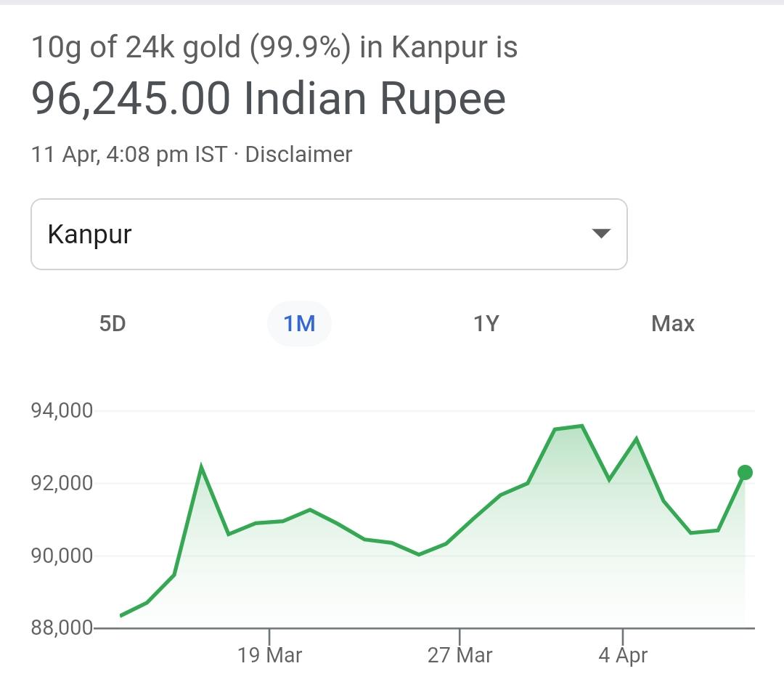Click the 19 Mar date label
The width and height of the screenshot is (784, 682).
pos(269,655)
